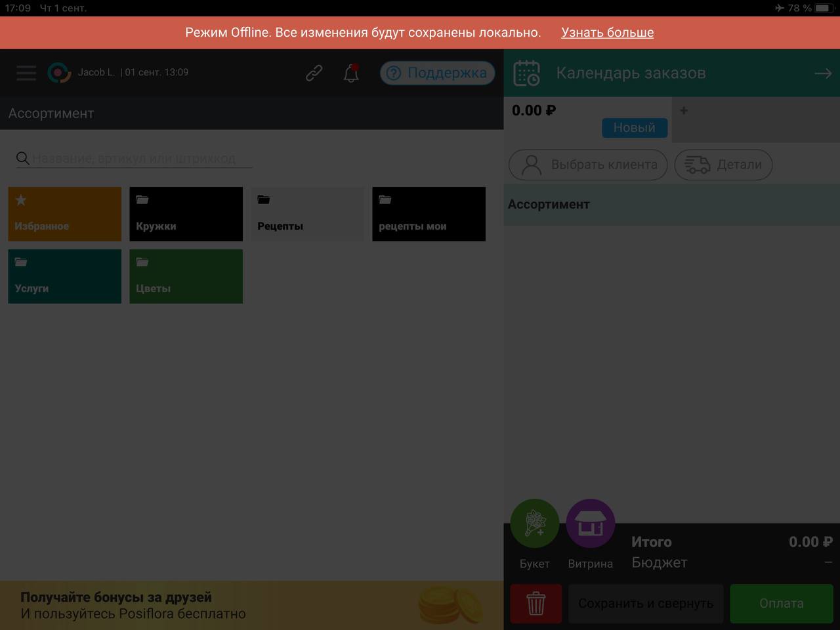Click the Бюджет row

point(732,562)
